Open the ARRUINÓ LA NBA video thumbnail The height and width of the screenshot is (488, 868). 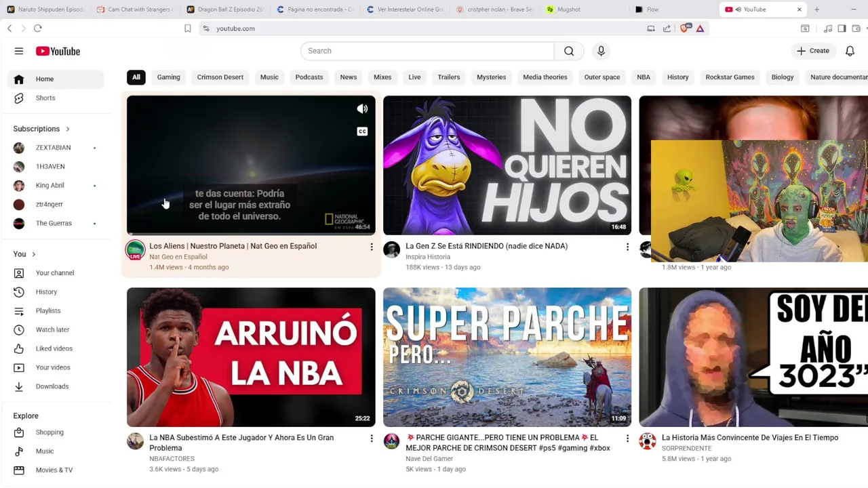click(251, 357)
